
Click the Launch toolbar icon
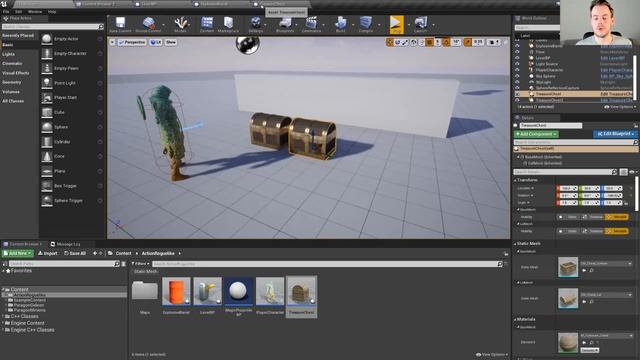click(x=420, y=24)
